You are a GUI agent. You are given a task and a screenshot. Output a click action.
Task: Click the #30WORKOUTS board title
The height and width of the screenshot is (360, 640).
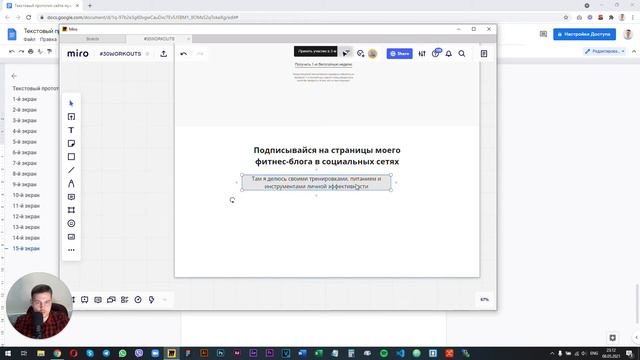coord(120,54)
